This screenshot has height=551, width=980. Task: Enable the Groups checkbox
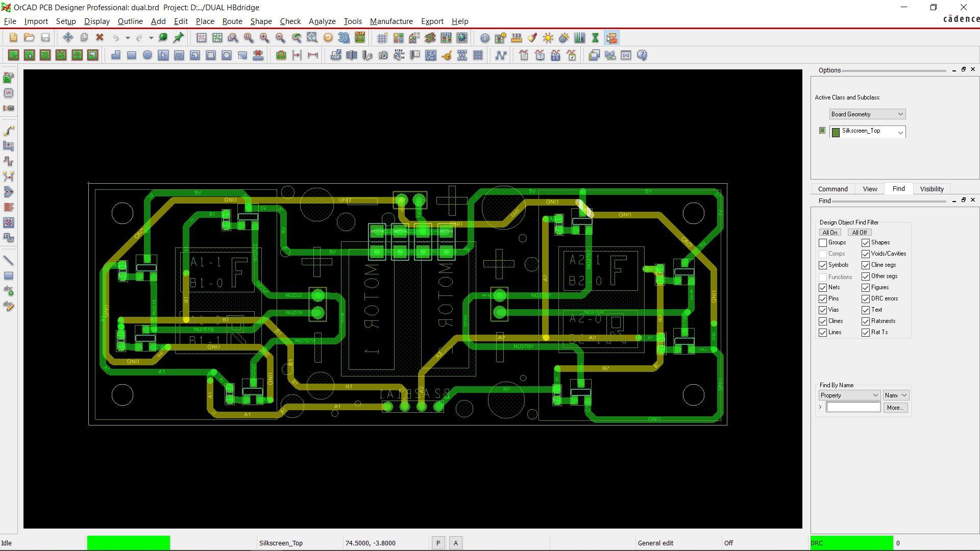(x=823, y=243)
